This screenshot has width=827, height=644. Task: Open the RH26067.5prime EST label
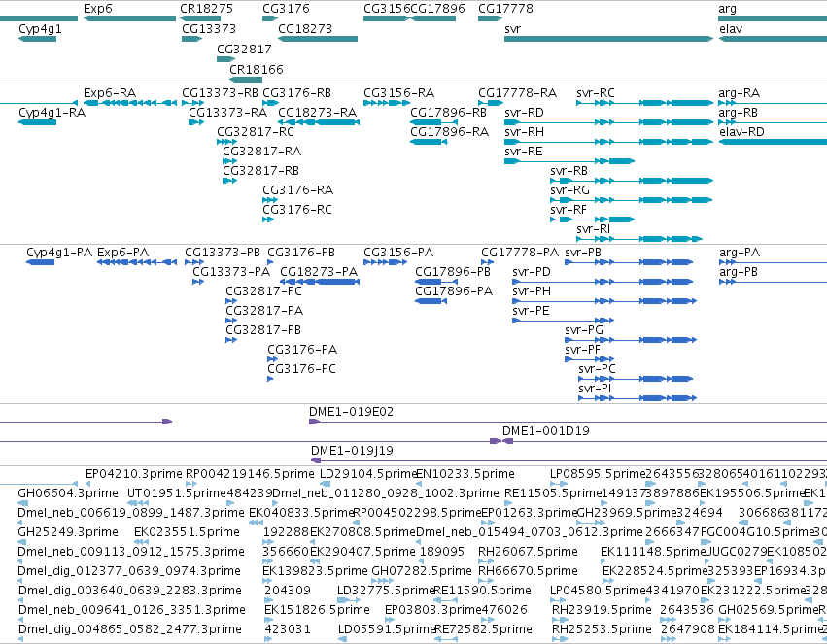528,553
